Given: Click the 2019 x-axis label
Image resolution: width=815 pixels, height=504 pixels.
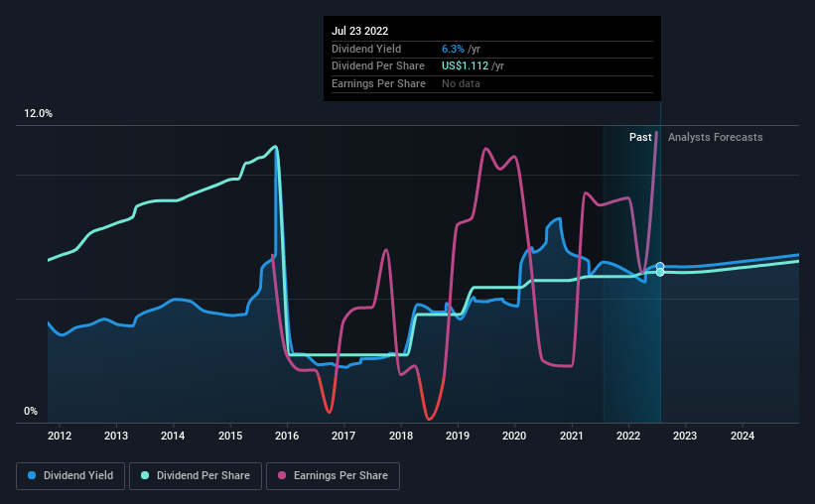Looking at the screenshot, I should [x=458, y=436].
